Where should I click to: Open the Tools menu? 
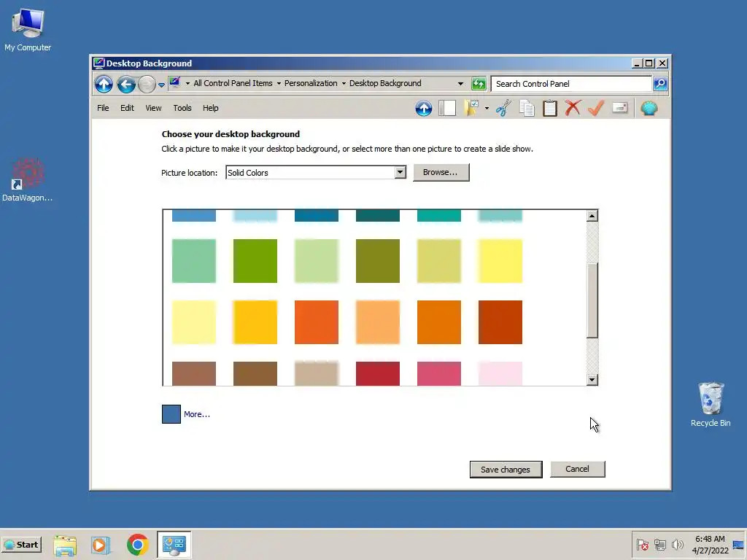[x=182, y=108]
